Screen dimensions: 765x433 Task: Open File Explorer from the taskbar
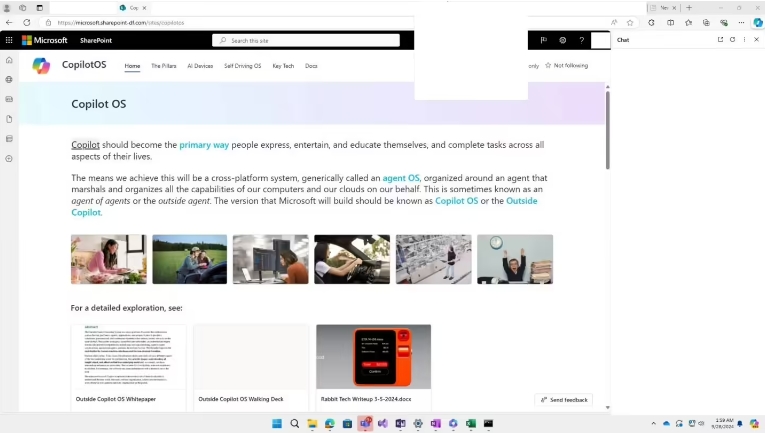312,423
